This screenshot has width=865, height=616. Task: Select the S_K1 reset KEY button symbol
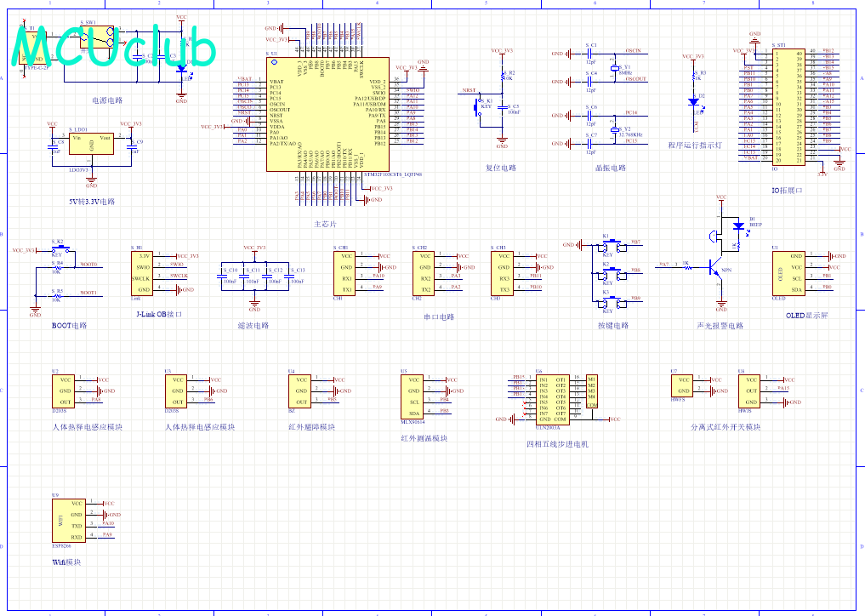point(479,106)
